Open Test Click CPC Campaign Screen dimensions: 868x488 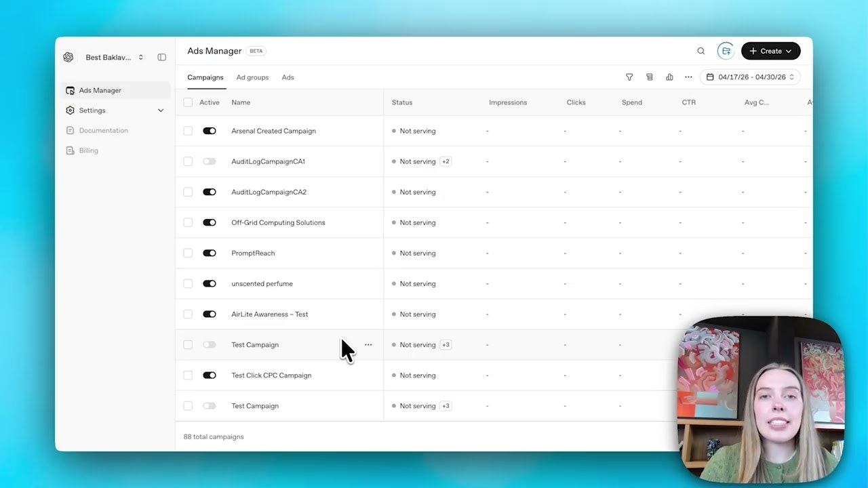[x=271, y=375]
